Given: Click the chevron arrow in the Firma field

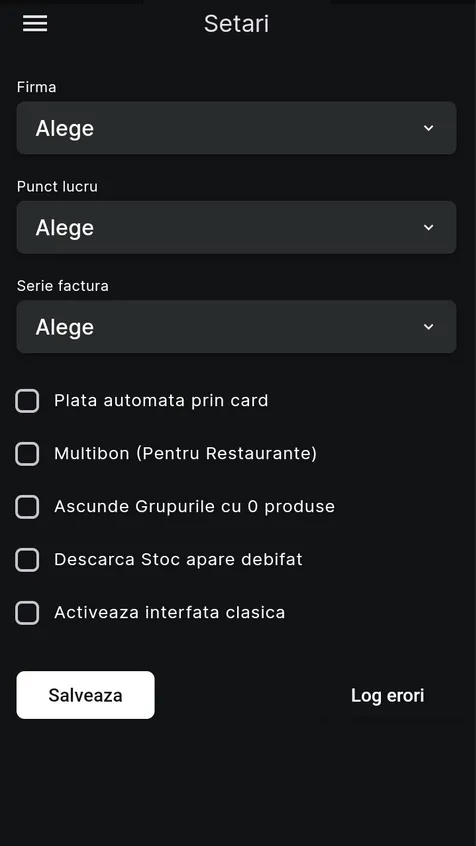Looking at the screenshot, I should point(429,128).
